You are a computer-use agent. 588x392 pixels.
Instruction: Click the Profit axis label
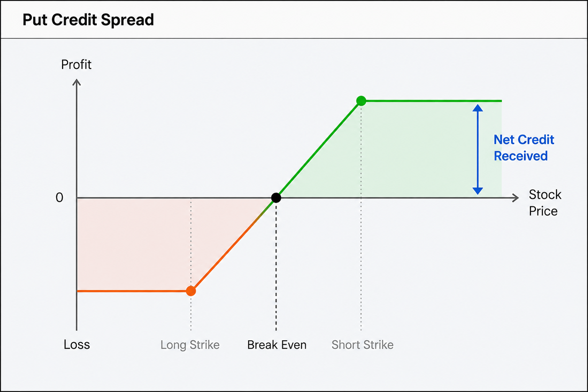point(76,64)
